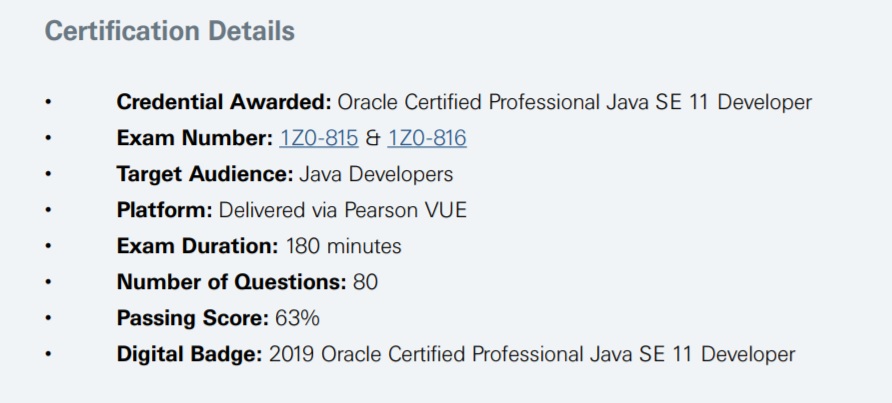The image size is (892, 403).
Task: Click the Exam Number label
Action: [194, 138]
